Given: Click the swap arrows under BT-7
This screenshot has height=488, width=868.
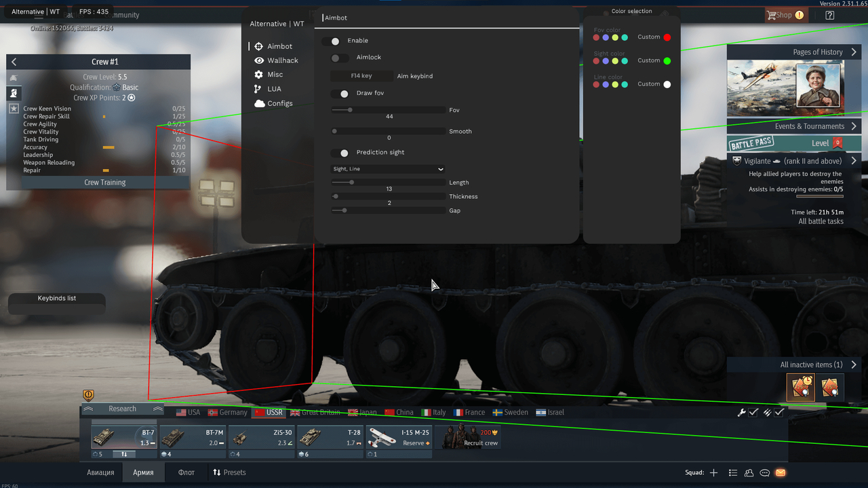Looking at the screenshot, I should point(124,454).
